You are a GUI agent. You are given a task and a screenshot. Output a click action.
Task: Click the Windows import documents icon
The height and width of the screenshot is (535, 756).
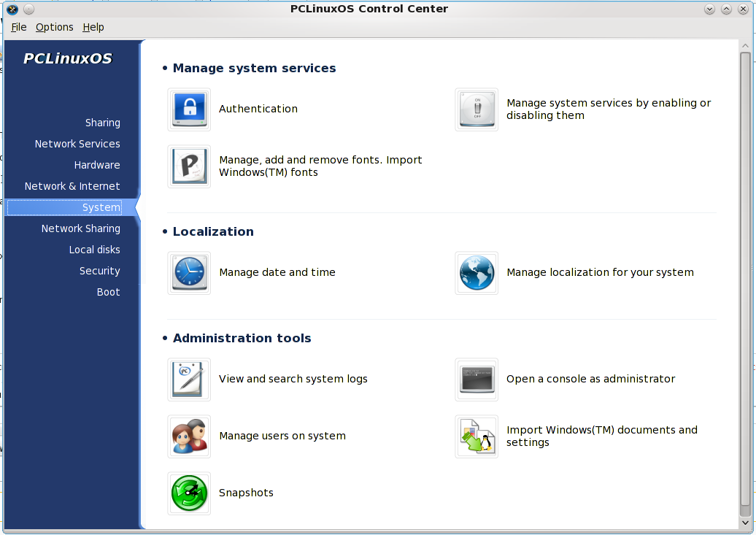point(477,436)
